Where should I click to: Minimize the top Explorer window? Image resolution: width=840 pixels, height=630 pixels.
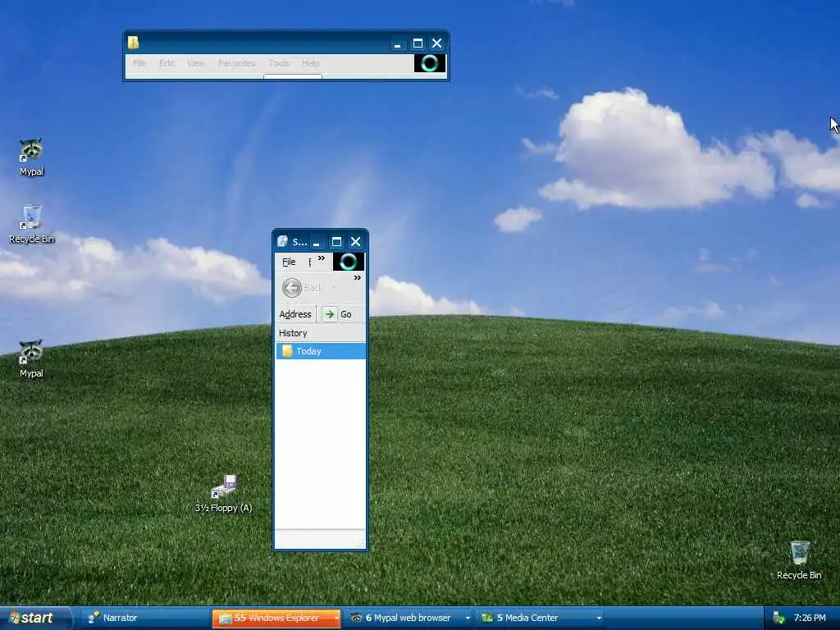pos(398,43)
